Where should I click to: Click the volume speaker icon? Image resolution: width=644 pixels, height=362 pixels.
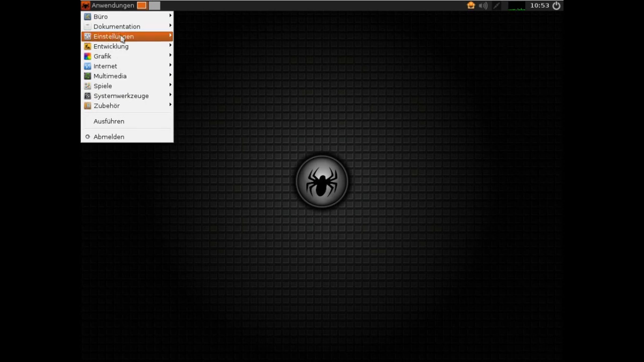pyautogui.click(x=483, y=6)
